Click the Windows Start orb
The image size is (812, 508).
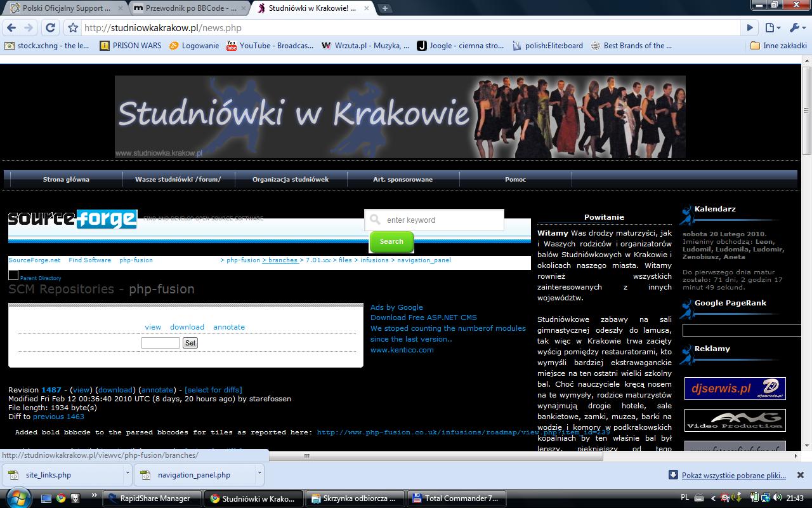[x=18, y=497]
